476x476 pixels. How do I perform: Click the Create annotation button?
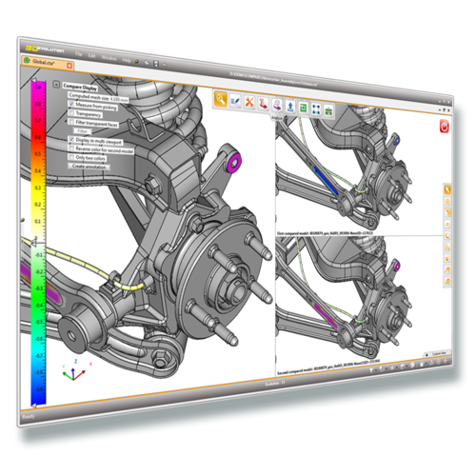pyautogui.click(x=89, y=166)
